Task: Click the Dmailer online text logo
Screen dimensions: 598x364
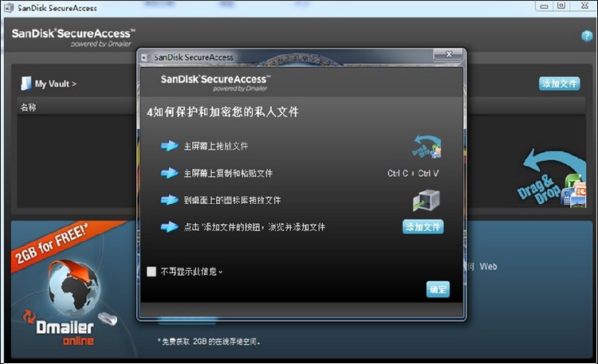Action: pyautogui.click(x=65, y=333)
